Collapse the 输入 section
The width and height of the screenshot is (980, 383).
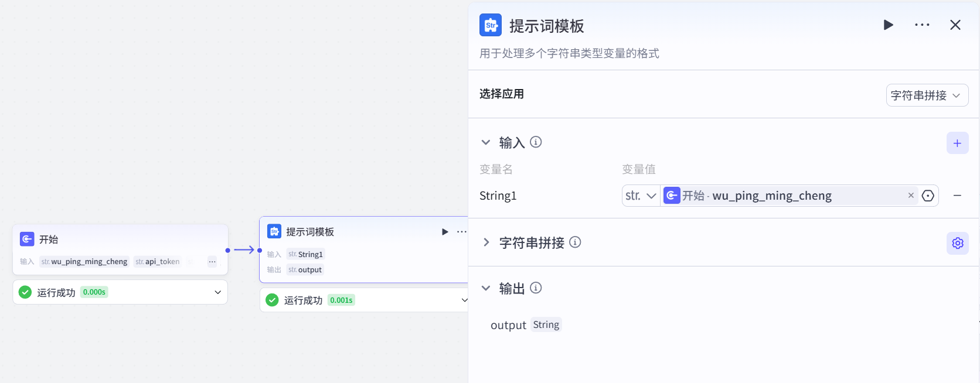pyautogui.click(x=486, y=142)
